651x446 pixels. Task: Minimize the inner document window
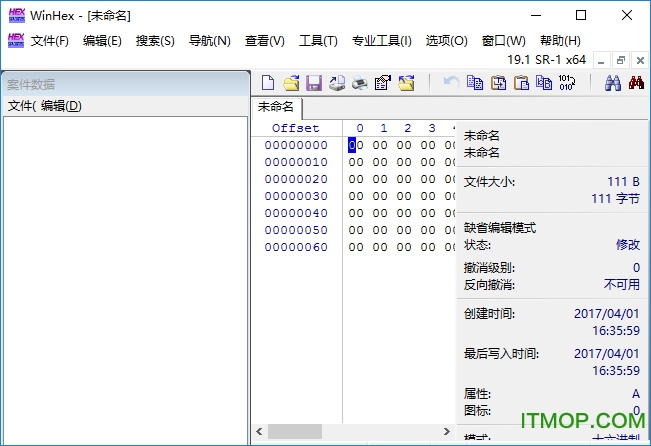coord(601,61)
